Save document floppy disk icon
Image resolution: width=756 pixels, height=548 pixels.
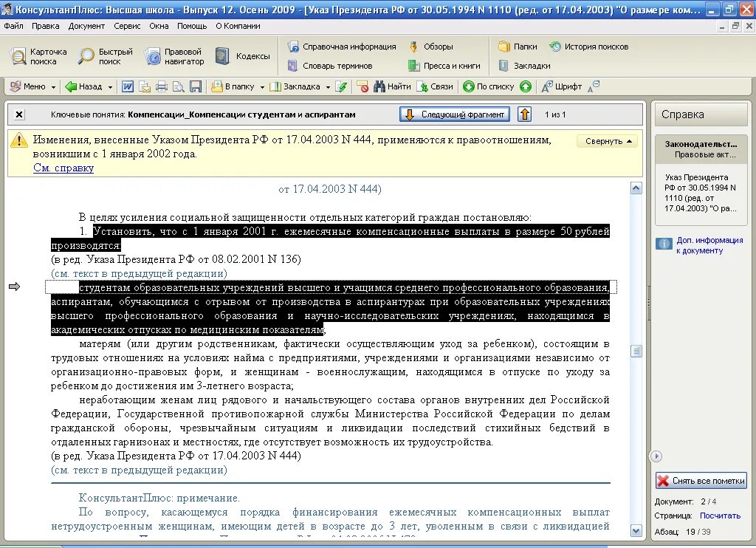click(195, 87)
